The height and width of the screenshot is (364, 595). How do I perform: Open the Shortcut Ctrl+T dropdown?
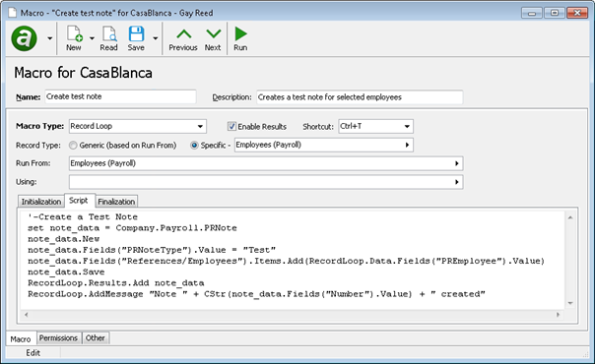[407, 127]
